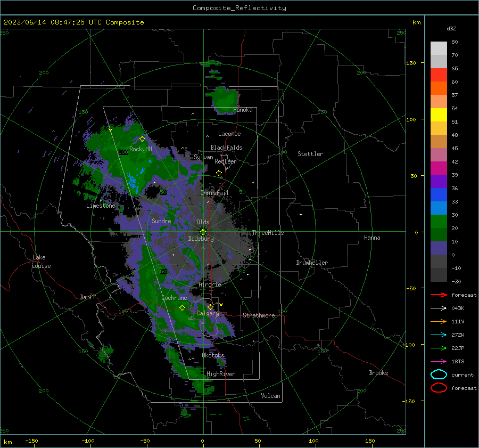479x448 pixels.
Task: Click the ThreeHills town label
Action: 268,233
